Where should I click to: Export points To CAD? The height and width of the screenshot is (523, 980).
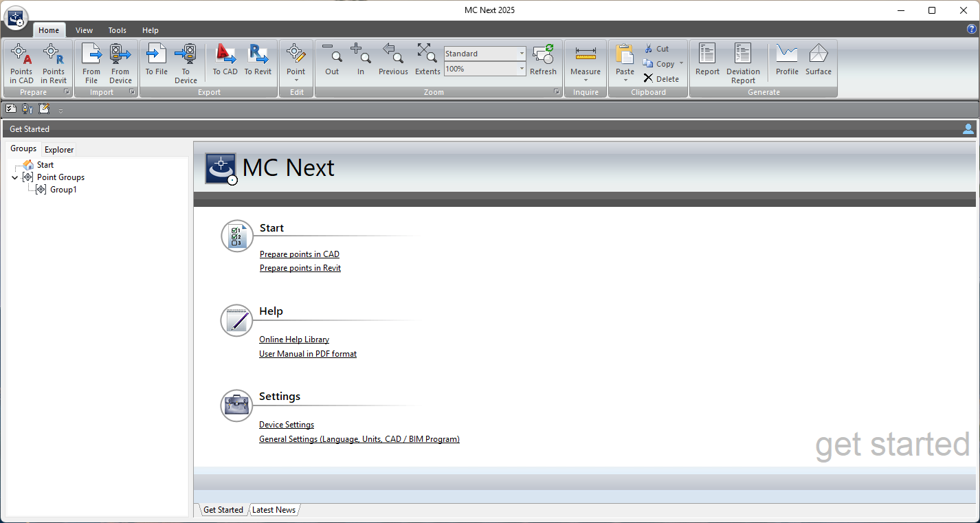tap(225, 60)
